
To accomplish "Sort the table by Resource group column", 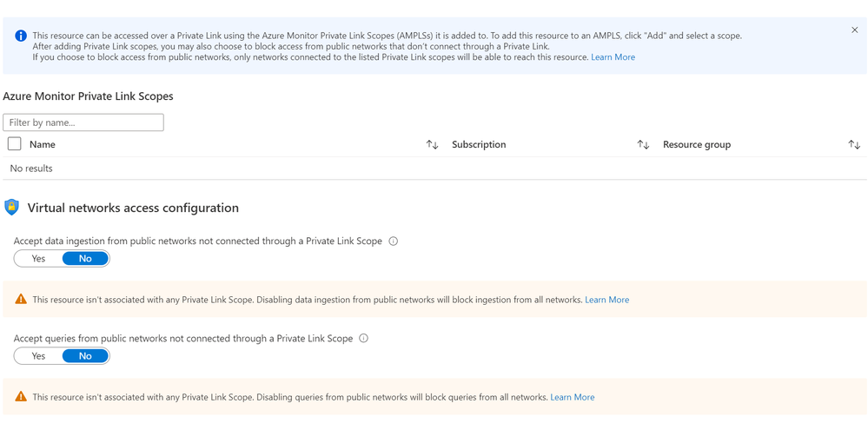I will pyautogui.click(x=854, y=145).
